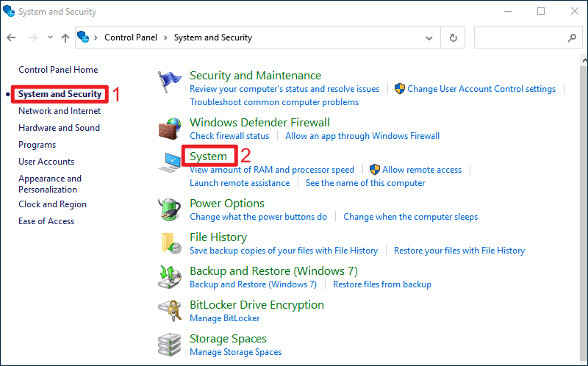This screenshot has width=588, height=366.
Task: Click the search magnifier icon
Action: (x=572, y=37)
